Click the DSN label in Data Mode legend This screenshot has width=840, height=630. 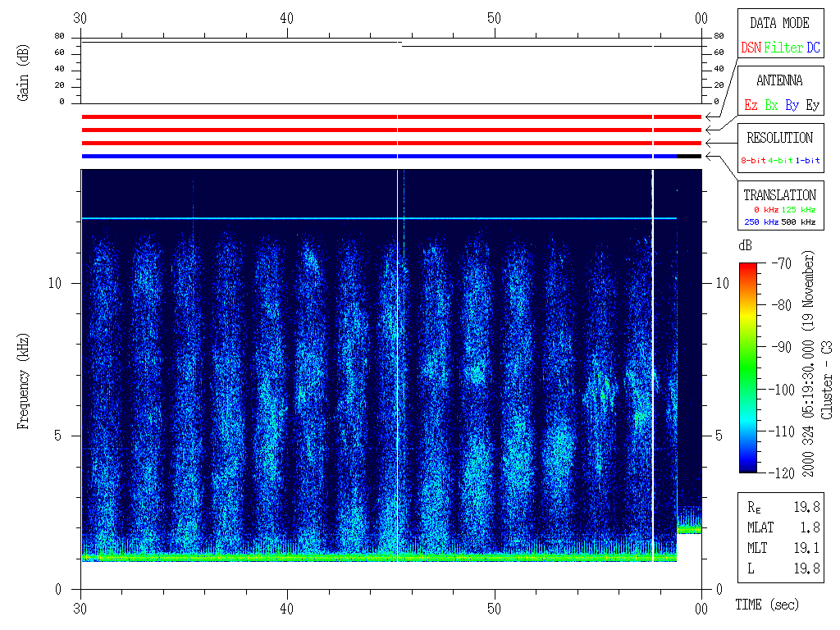pyautogui.click(x=751, y=48)
